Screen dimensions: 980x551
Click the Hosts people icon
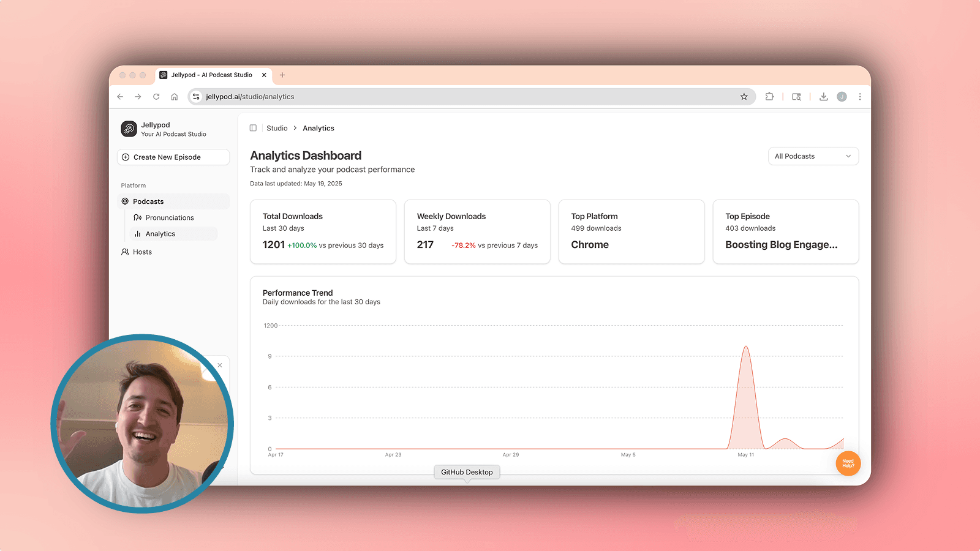[125, 252]
